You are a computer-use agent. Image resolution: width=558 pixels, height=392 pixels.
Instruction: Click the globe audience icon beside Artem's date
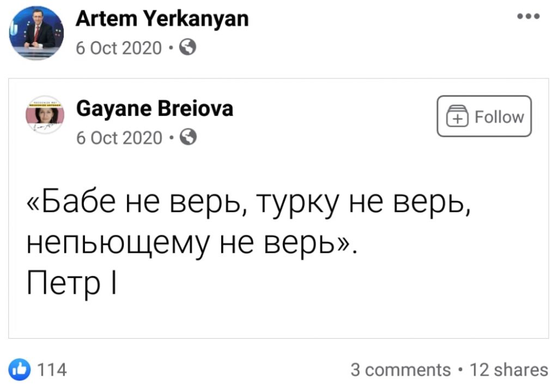point(187,48)
